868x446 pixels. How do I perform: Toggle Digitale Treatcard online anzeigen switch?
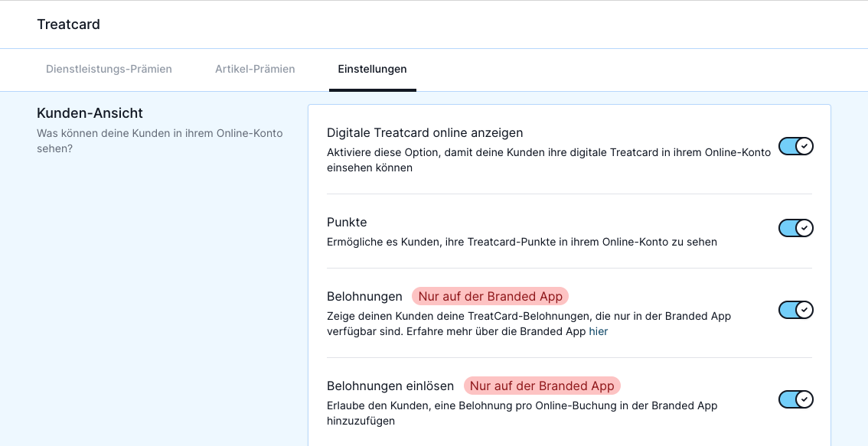click(795, 147)
